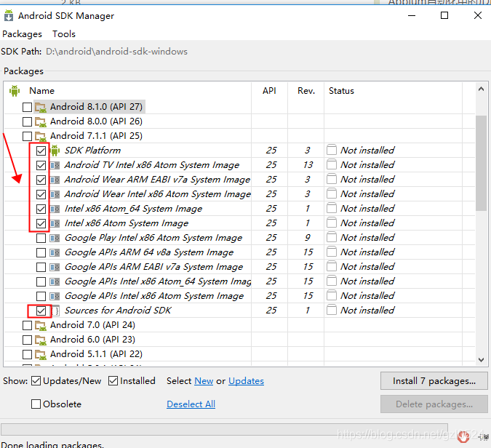Viewport: 491px width, 448px height.
Task: Click the Install 7 packages button
Action: click(434, 381)
